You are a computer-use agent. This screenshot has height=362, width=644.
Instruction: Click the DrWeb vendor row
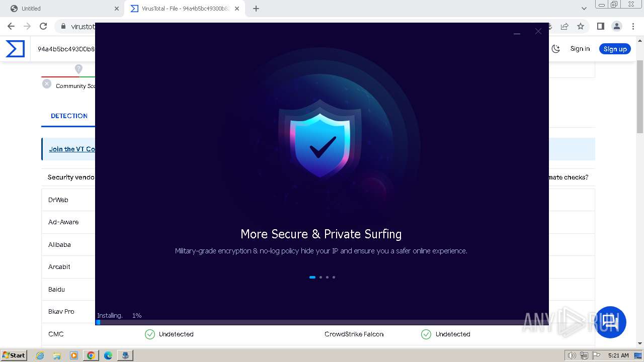[x=68, y=200]
